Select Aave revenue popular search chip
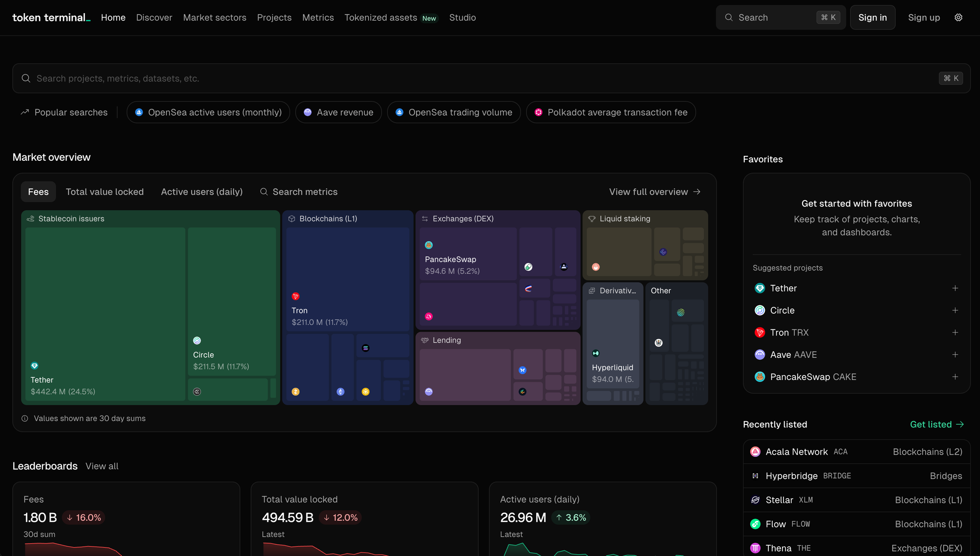Image resolution: width=980 pixels, height=556 pixels. tap(338, 112)
